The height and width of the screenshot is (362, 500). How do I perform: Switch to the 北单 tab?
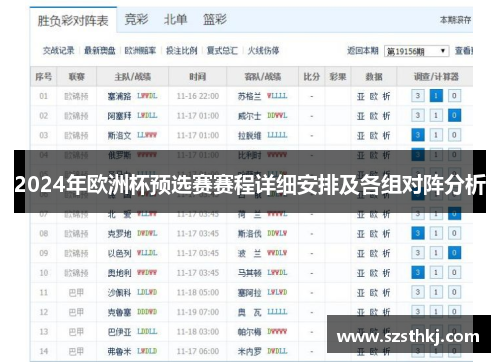click(x=175, y=19)
